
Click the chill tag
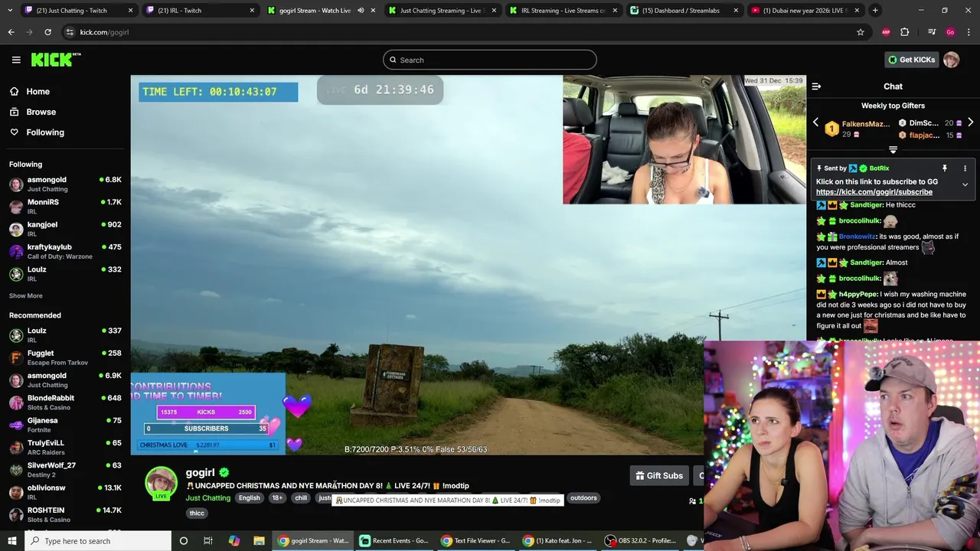point(301,498)
